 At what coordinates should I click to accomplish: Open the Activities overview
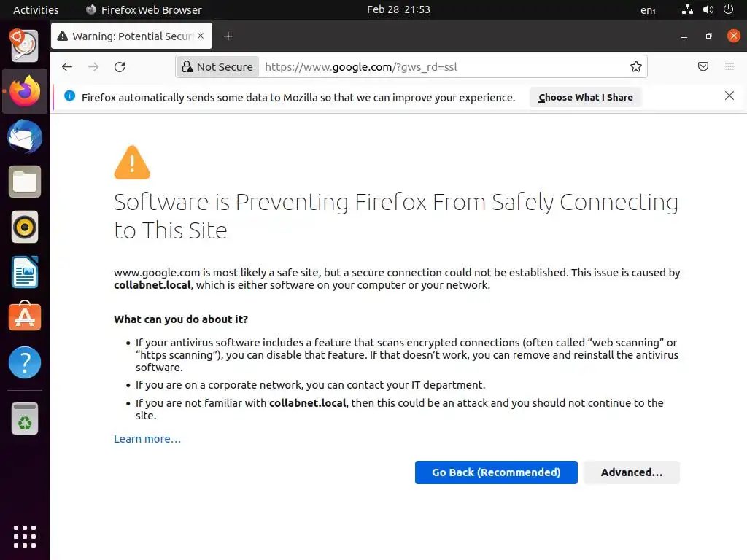(36, 10)
